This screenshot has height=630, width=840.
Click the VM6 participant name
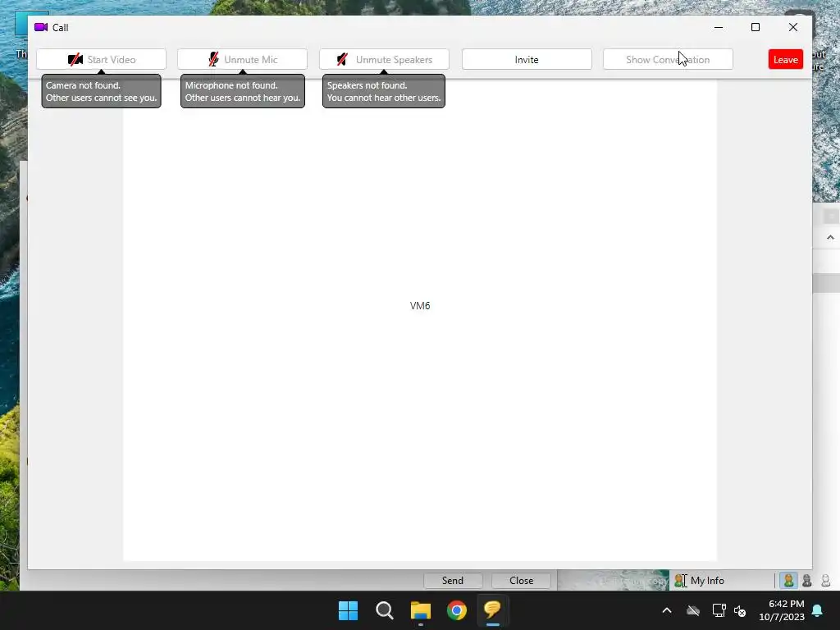[x=420, y=306]
